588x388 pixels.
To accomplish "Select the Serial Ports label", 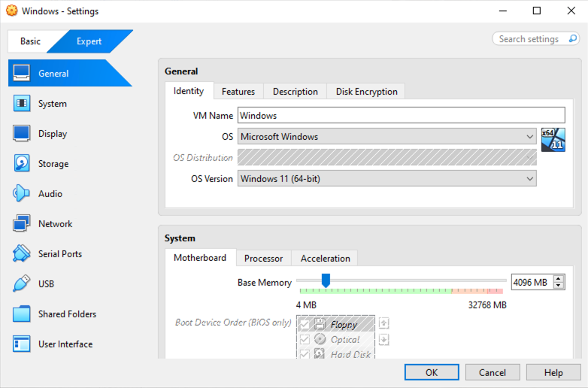I will point(60,254).
